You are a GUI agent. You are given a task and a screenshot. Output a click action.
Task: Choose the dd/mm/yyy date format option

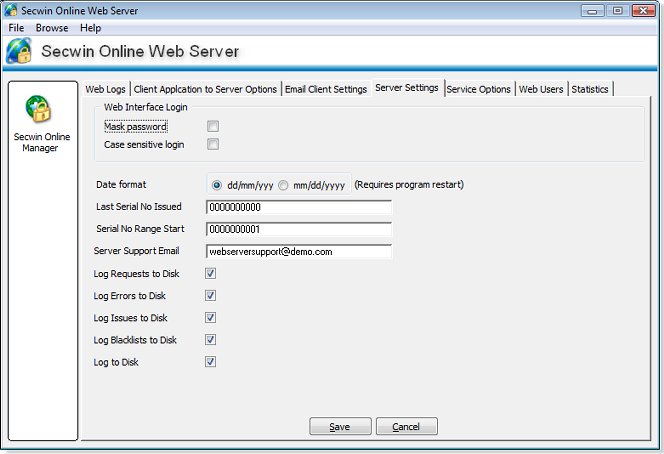pos(217,185)
